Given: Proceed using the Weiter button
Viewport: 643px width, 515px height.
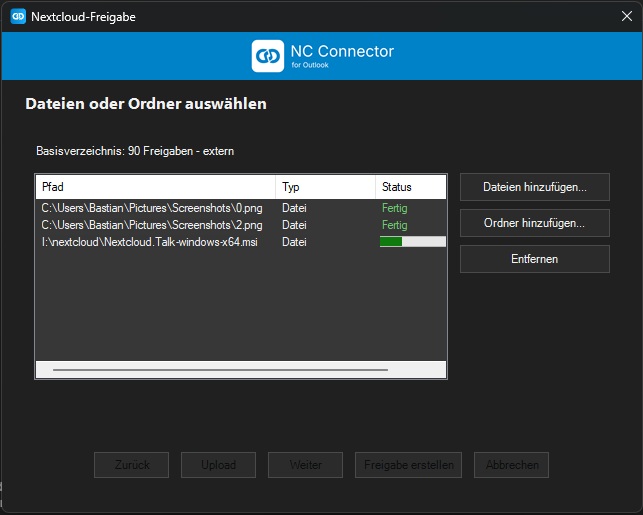Looking at the screenshot, I should tap(305, 465).
